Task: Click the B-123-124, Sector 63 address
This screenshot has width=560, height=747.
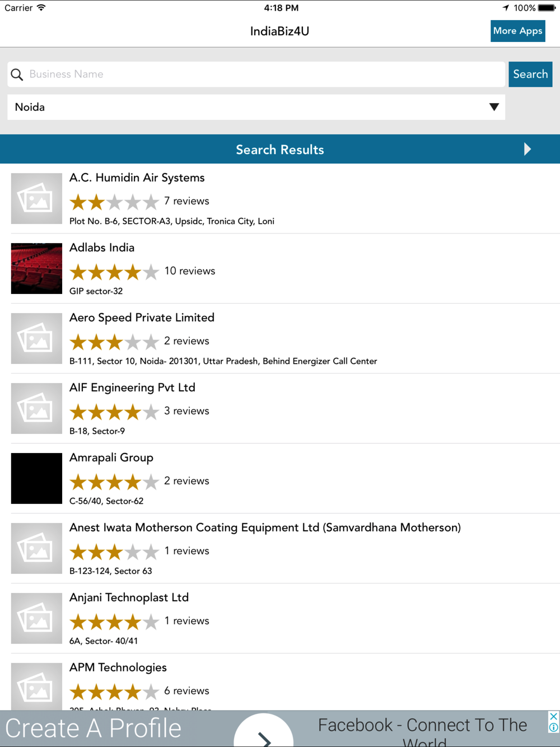Action: click(x=110, y=571)
